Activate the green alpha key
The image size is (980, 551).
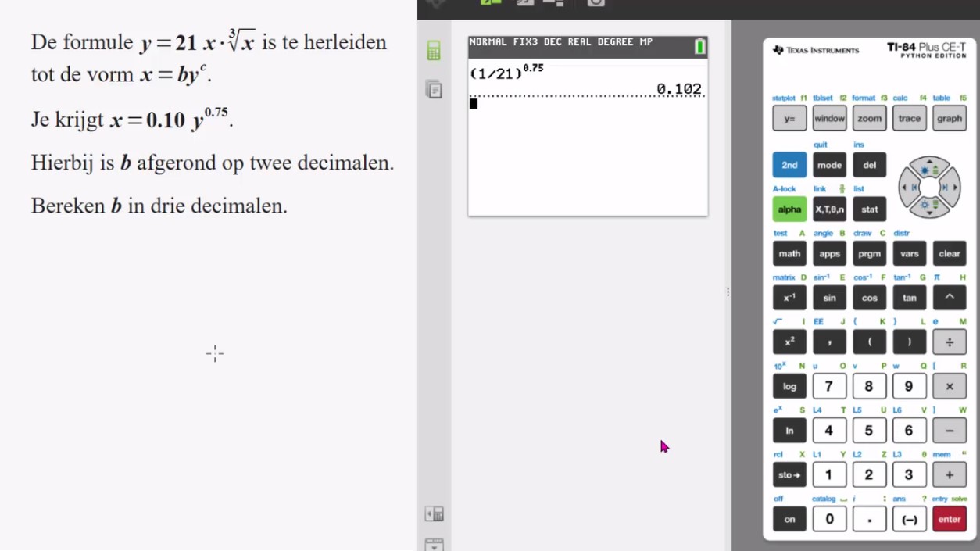[789, 209]
